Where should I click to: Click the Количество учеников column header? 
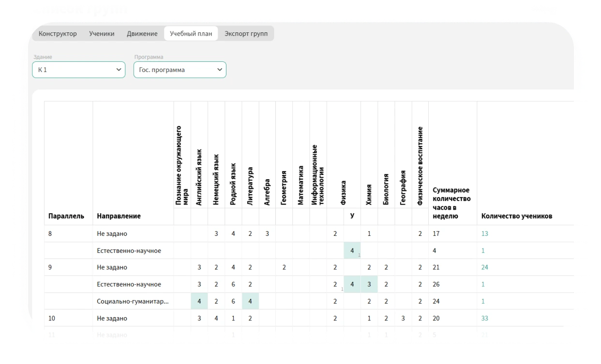(516, 216)
